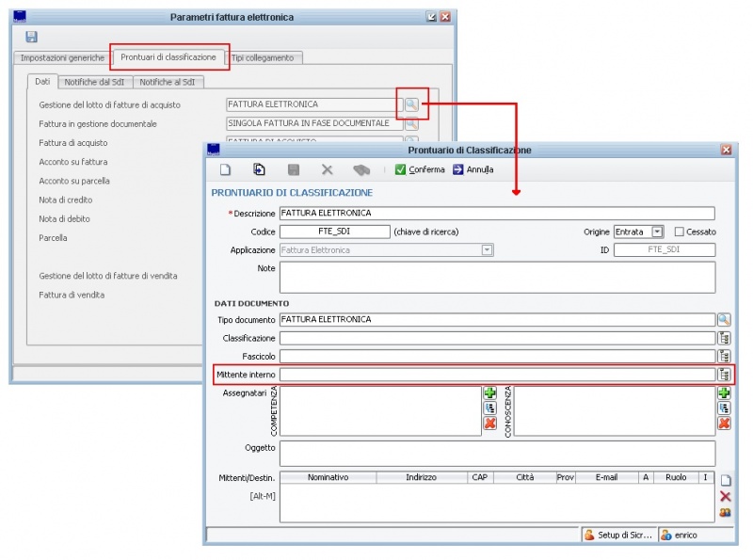Screen dimensions: 753x560
Task: Expand the Applicazione dropdown
Action: pyautogui.click(x=487, y=250)
